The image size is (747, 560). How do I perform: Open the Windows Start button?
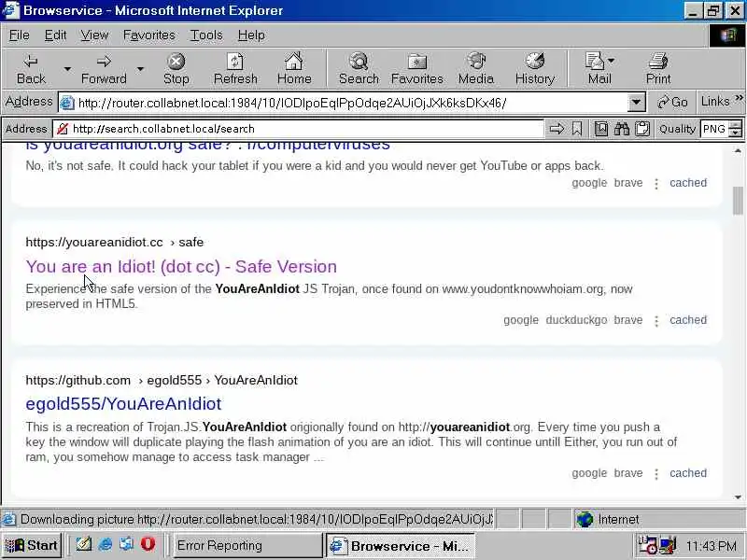pyautogui.click(x=32, y=545)
